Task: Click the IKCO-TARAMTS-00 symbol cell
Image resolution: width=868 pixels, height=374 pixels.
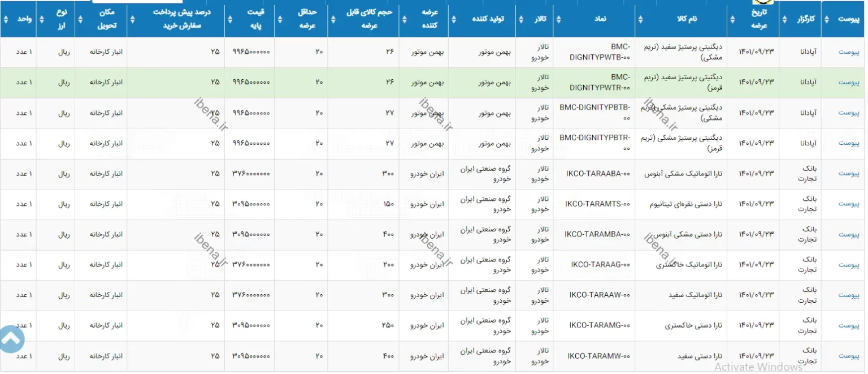Action: (x=597, y=204)
